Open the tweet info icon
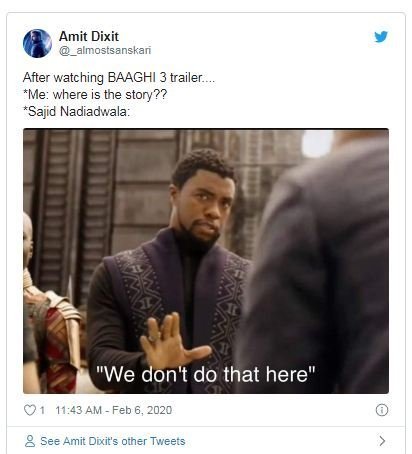The height and width of the screenshot is (454, 412). (382, 410)
